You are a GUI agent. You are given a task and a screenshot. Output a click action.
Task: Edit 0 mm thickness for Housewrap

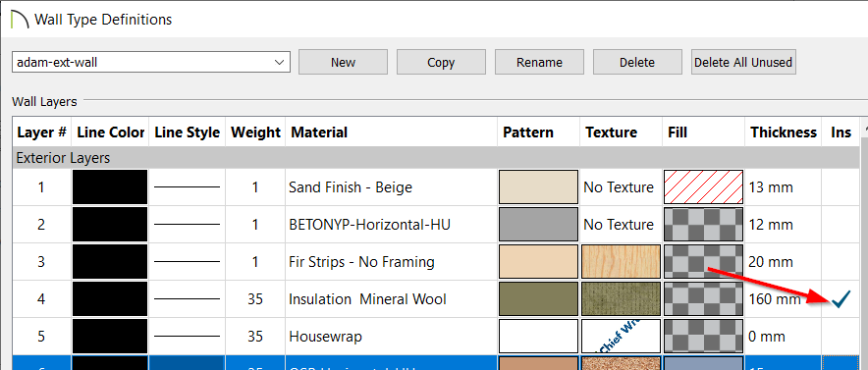tap(767, 336)
